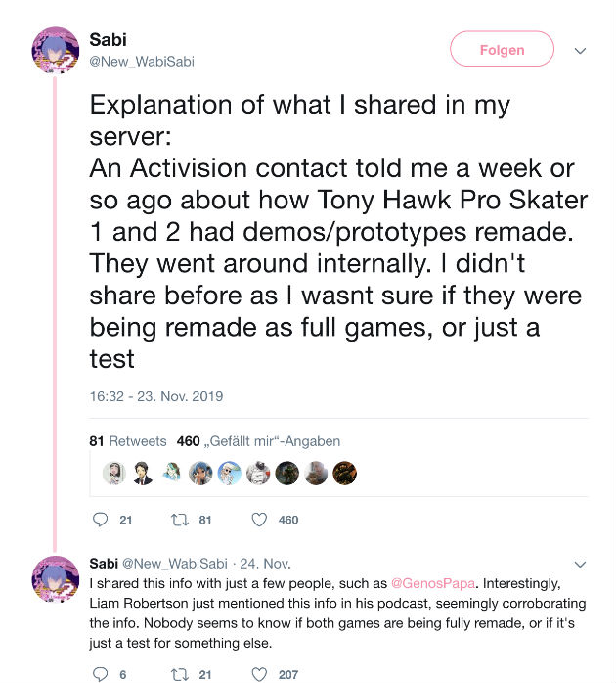Viewport: 616px width, 683px height.
Task: Expand the follow-up tweet options chevron
Action: pos(579,564)
